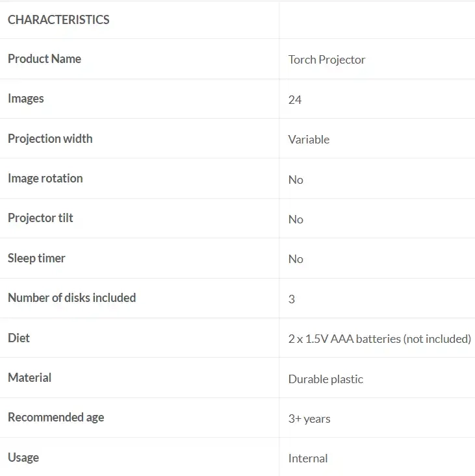Click the Durable plastic material value

pos(326,379)
